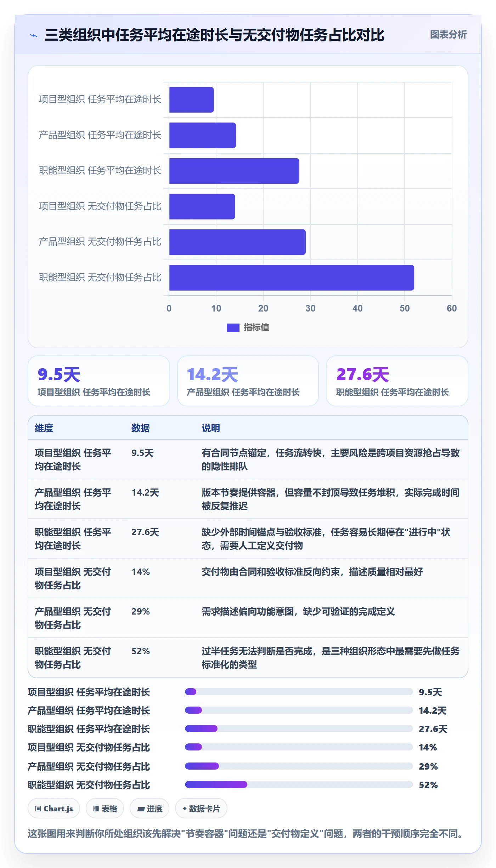Image resolution: width=496 pixels, height=868 pixels.
Task: Open the 27.6天 data card
Action: click(x=397, y=381)
